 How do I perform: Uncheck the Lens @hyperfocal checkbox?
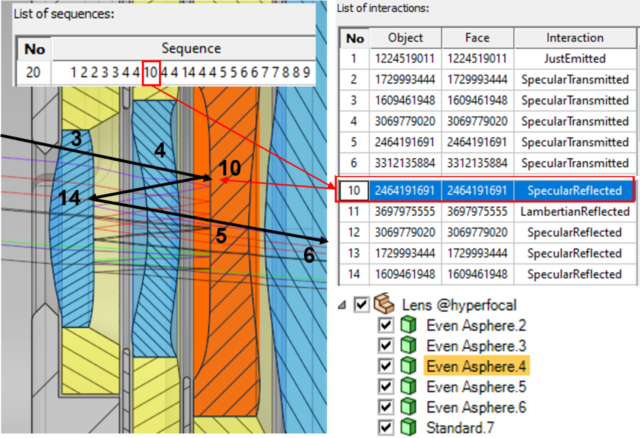click(362, 304)
